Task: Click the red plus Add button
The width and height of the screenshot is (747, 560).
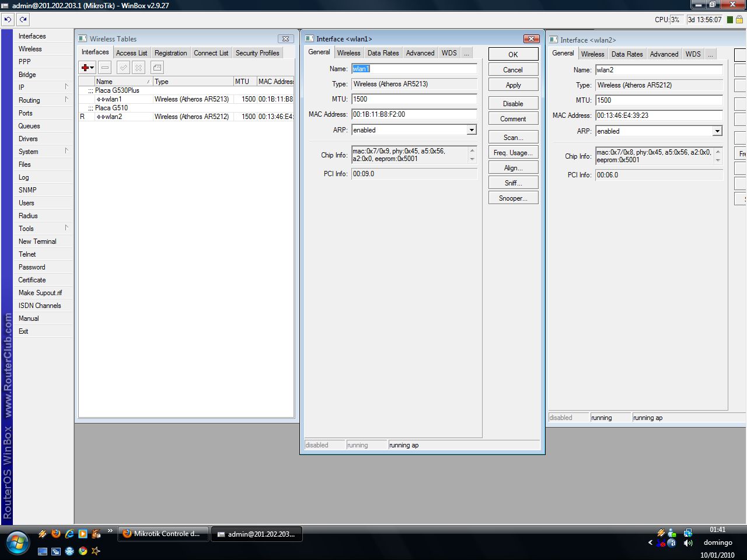Action: [88, 68]
